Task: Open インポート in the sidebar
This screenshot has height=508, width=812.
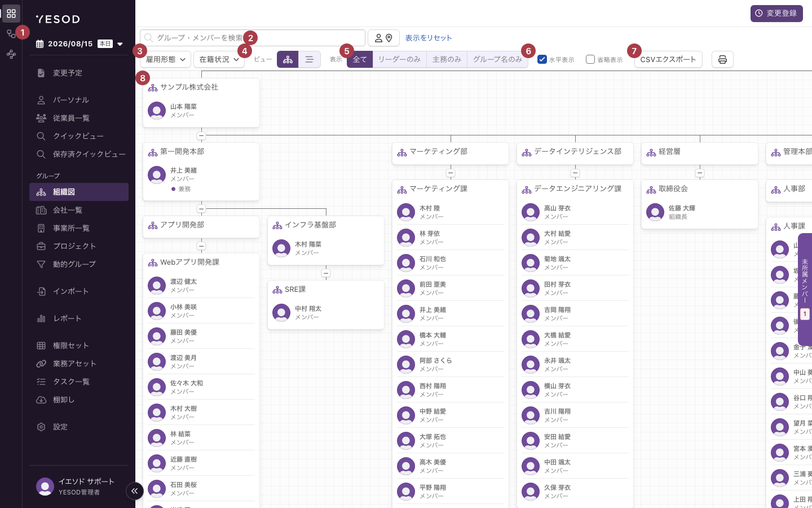Action: [79, 291]
